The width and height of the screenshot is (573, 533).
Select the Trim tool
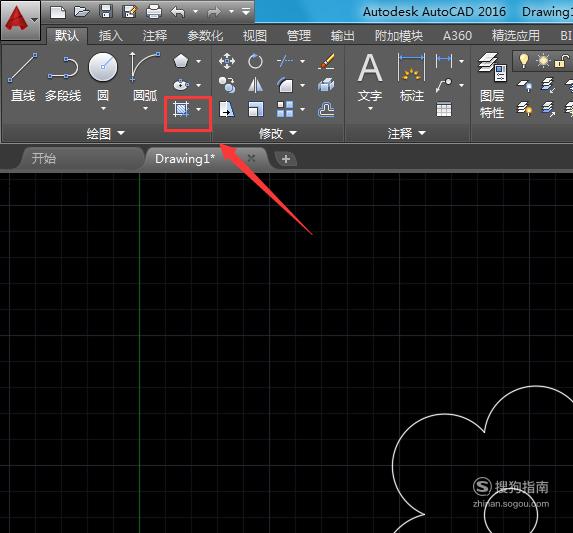(x=285, y=61)
